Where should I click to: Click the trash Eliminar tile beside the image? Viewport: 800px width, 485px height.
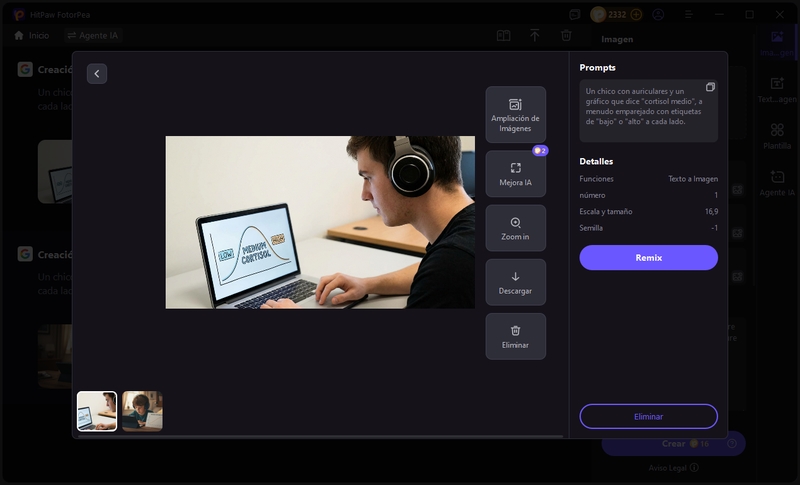click(515, 336)
